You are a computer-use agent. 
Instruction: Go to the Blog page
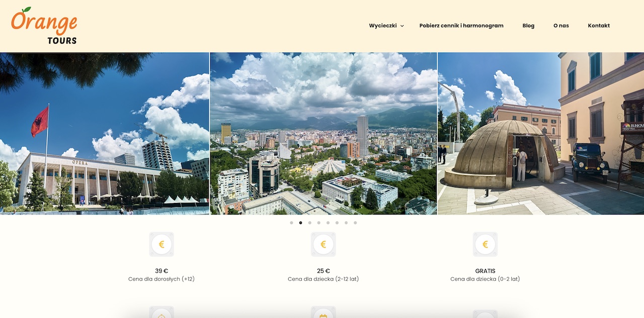coord(528,26)
